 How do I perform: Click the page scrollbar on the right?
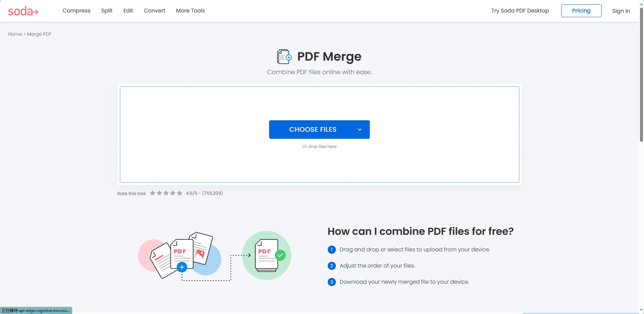[x=641, y=101]
